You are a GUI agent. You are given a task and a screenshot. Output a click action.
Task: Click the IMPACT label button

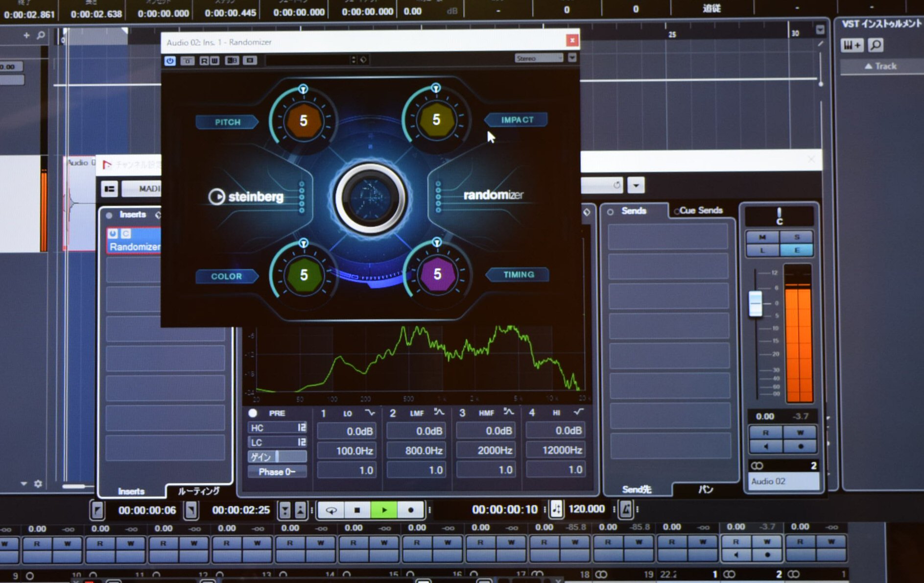pos(517,120)
